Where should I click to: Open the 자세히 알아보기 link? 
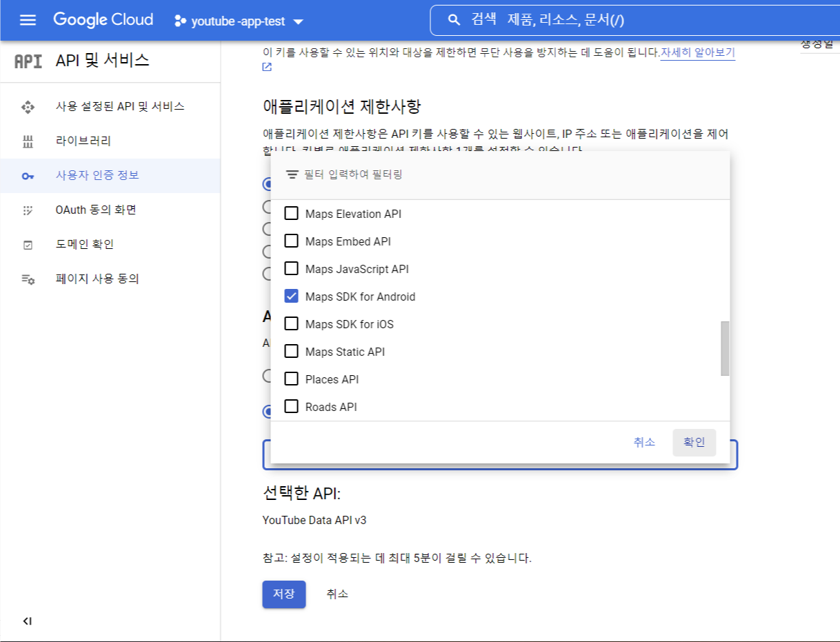coord(698,52)
